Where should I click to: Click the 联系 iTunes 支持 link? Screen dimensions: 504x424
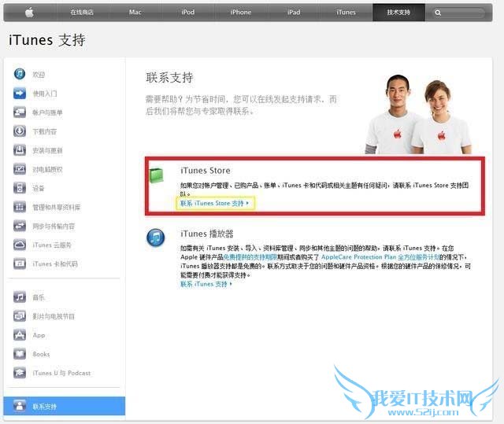[x=206, y=284]
